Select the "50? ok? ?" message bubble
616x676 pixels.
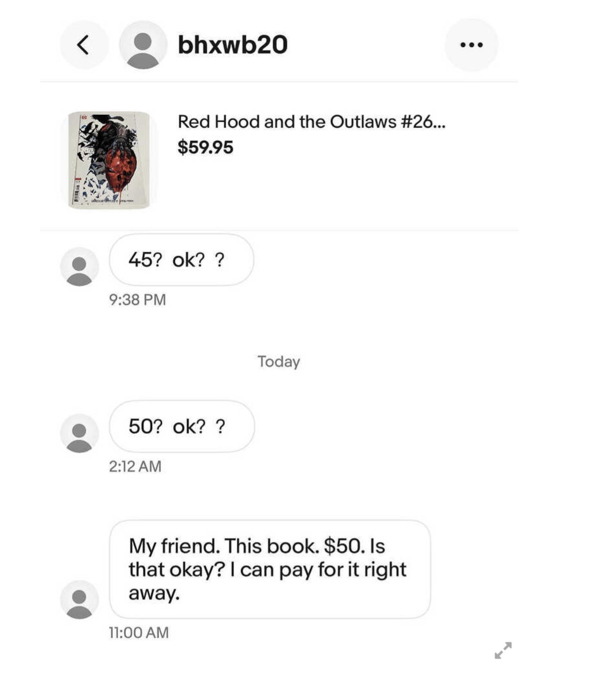coord(181,426)
